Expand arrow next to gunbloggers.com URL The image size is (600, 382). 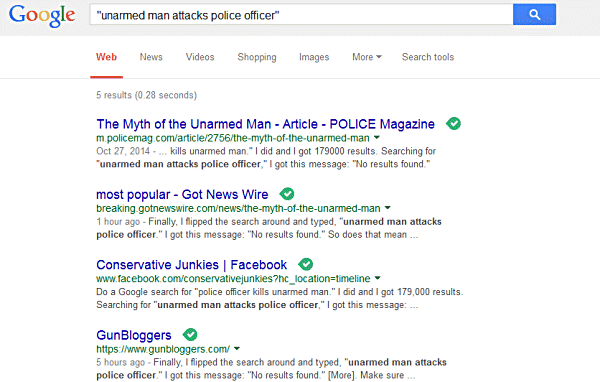tap(237, 349)
